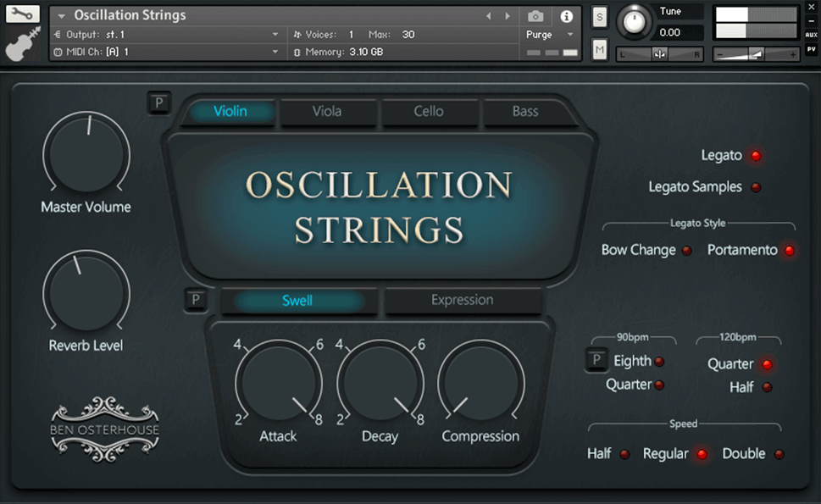Switch to the Viola tab
The height and width of the screenshot is (504, 821).
pos(327,111)
